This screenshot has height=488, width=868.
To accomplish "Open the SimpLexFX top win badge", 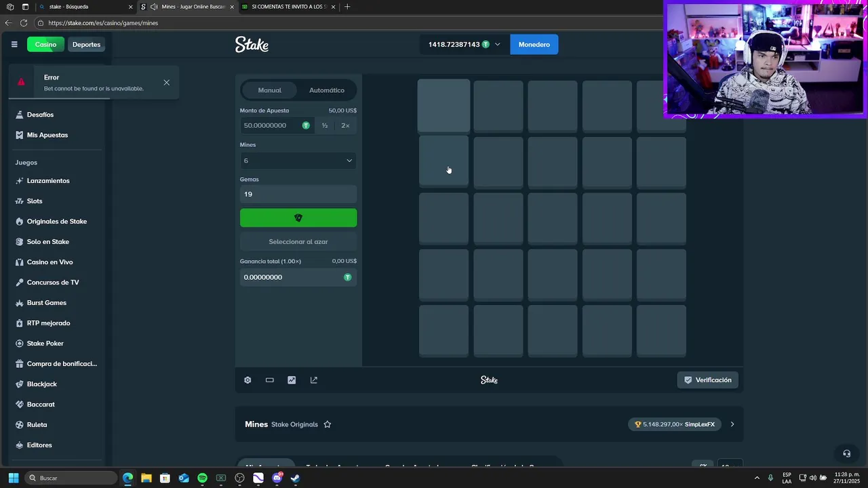I will click(x=675, y=424).
